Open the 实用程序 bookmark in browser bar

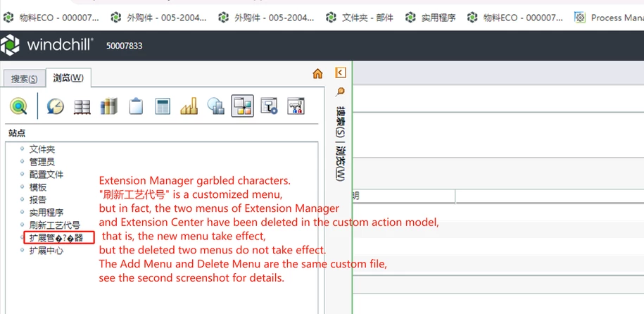click(x=431, y=18)
